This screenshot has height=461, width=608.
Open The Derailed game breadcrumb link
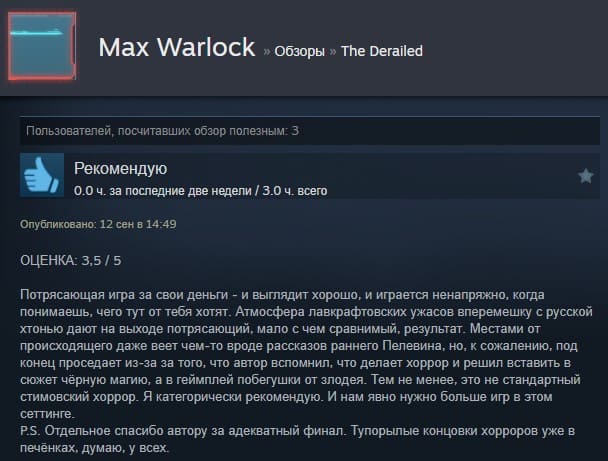pos(382,51)
